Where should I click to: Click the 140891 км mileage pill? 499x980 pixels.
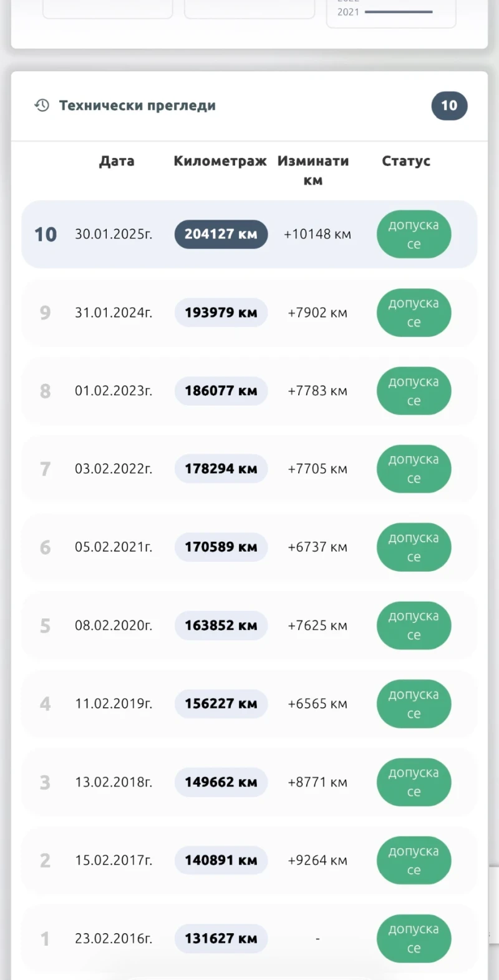(x=221, y=860)
